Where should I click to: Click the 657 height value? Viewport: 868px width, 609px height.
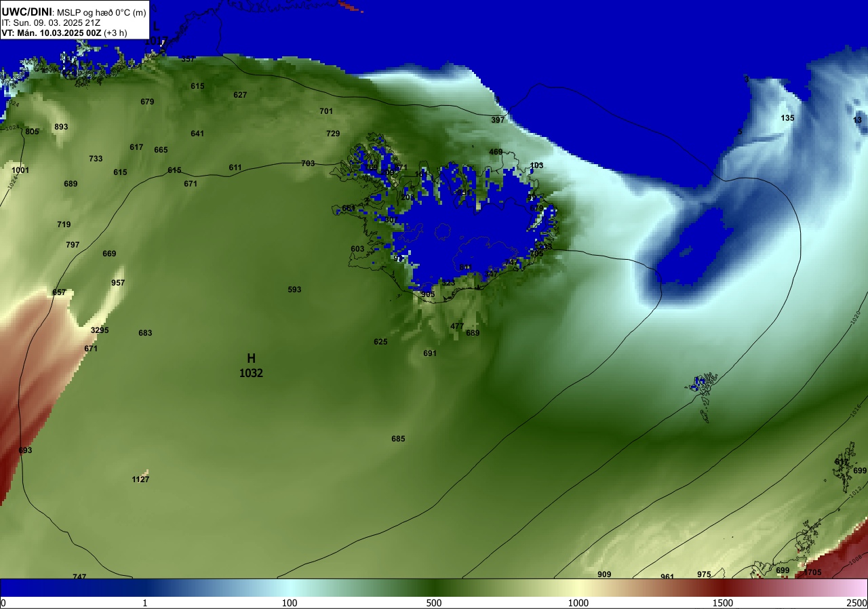click(x=59, y=292)
